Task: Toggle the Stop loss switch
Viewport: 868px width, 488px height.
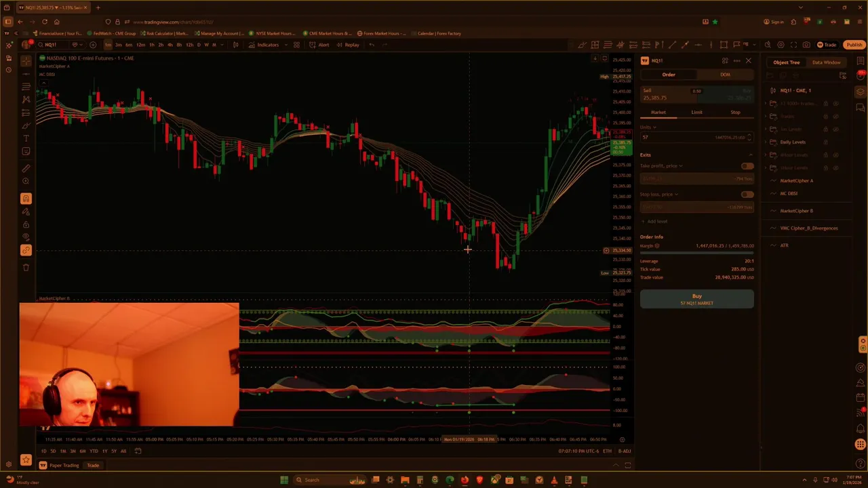Action: coord(747,195)
